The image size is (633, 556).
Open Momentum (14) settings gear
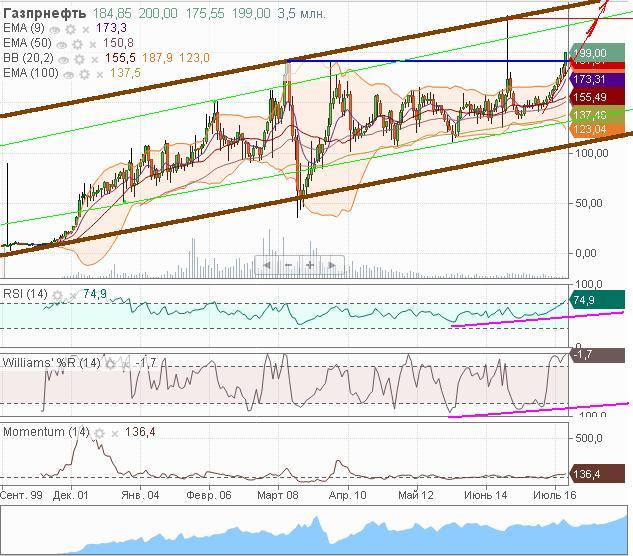click(99, 433)
